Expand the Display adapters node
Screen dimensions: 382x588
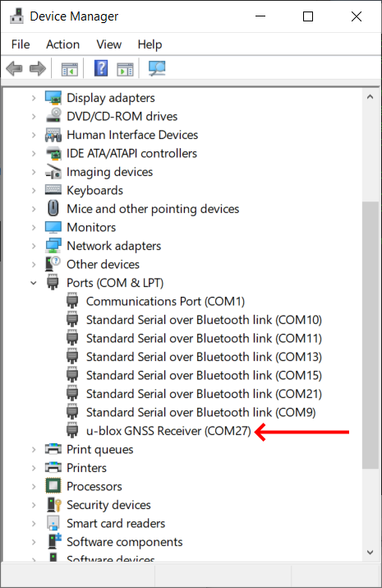click(x=34, y=98)
